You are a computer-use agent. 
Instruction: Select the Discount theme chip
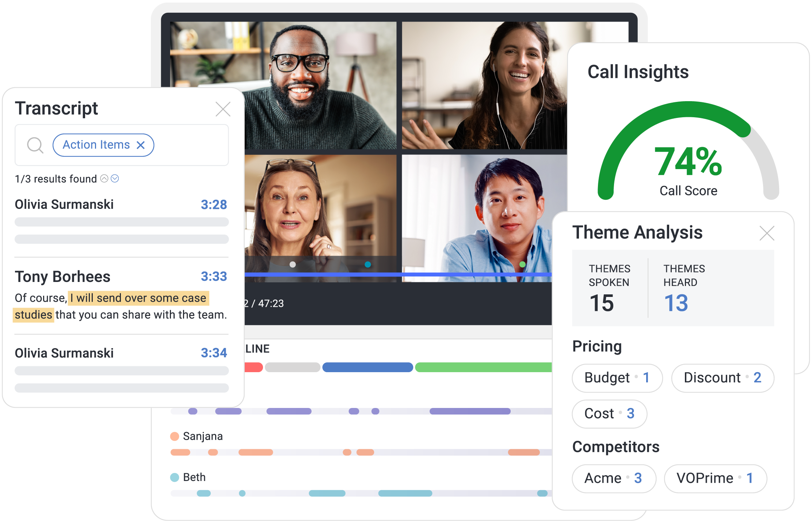click(722, 378)
